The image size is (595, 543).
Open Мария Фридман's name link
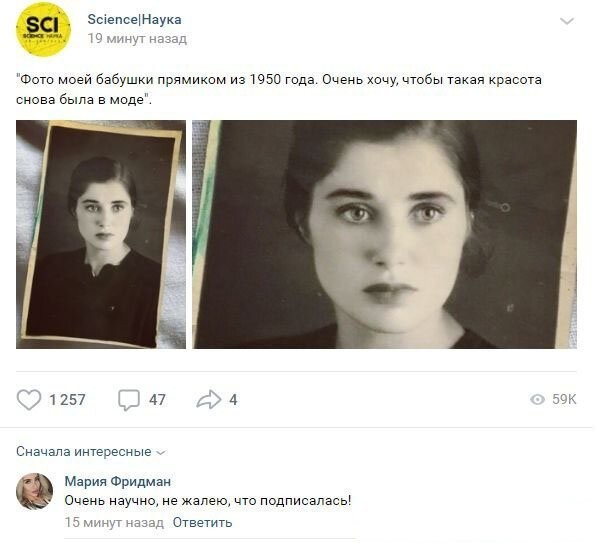click(118, 481)
